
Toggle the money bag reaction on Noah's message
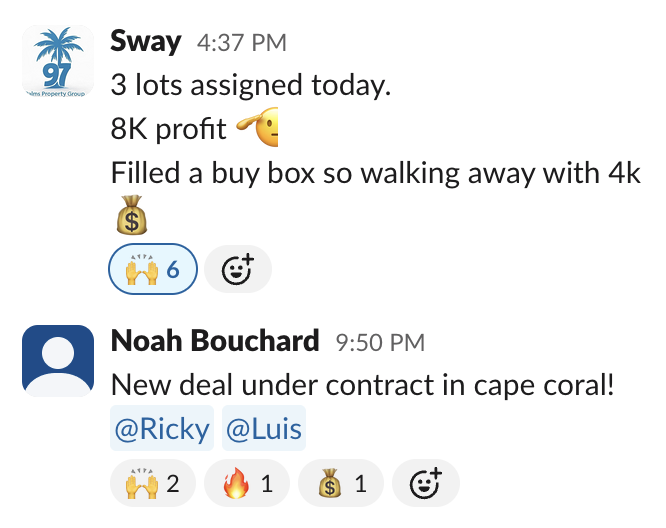[x=341, y=483]
